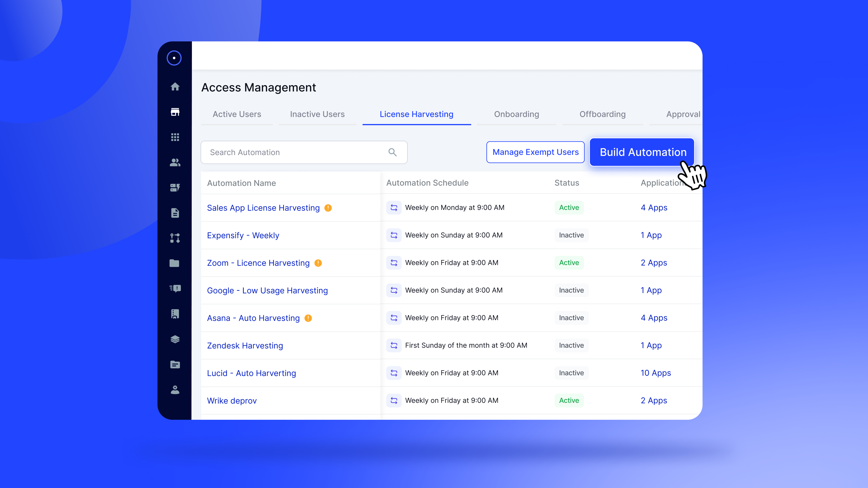Click the Inactive status in Zendesk Harvesting row
Screen dimensions: 868x488
pos(571,345)
